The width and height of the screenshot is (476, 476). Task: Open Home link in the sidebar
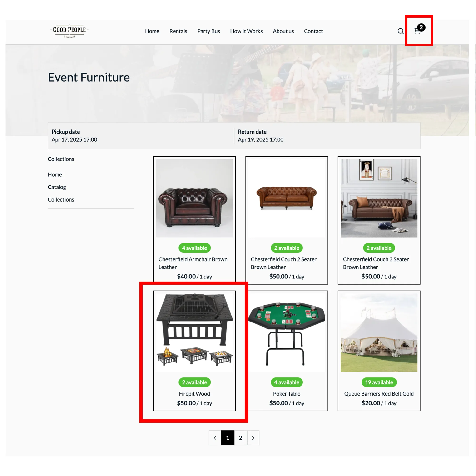pyautogui.click(x=55, y=174)
